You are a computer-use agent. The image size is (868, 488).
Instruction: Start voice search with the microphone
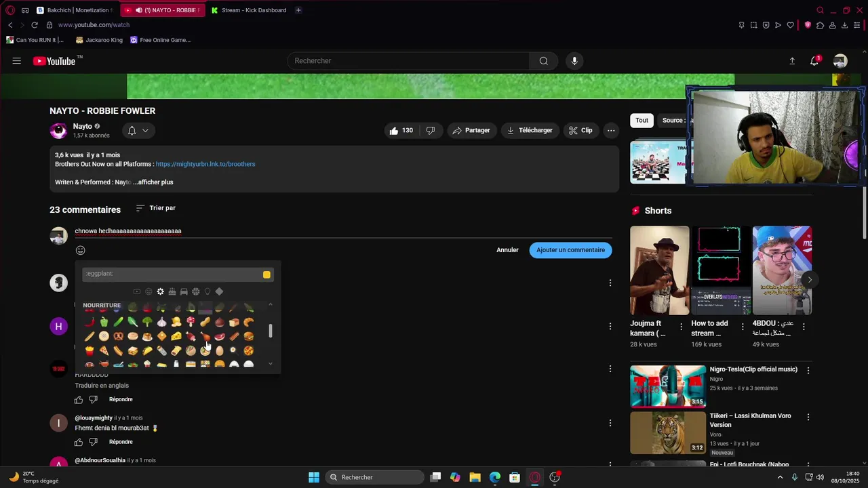[x=574, y=61]
